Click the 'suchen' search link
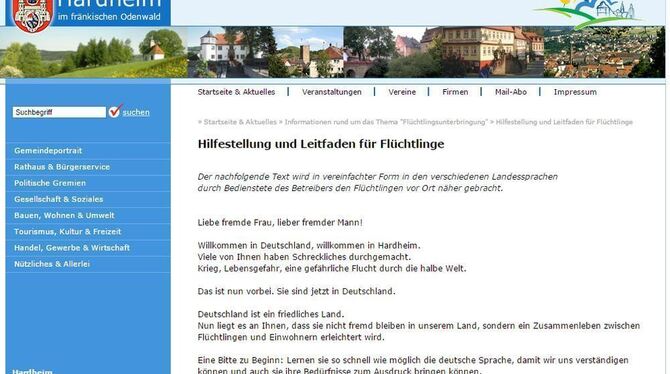670x374 pixels. point(136,112)
